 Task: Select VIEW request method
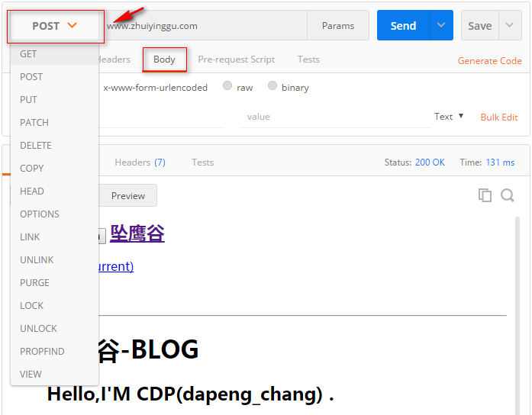click(54, 375)
